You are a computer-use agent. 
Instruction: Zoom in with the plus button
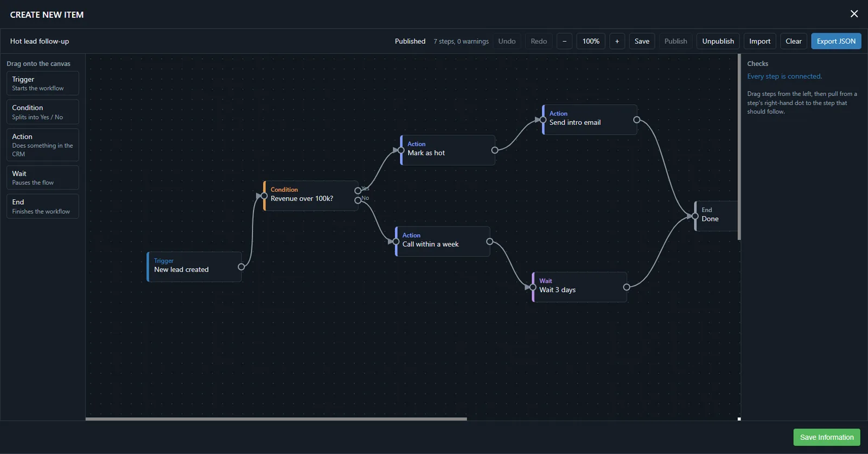tap(617, 41)
